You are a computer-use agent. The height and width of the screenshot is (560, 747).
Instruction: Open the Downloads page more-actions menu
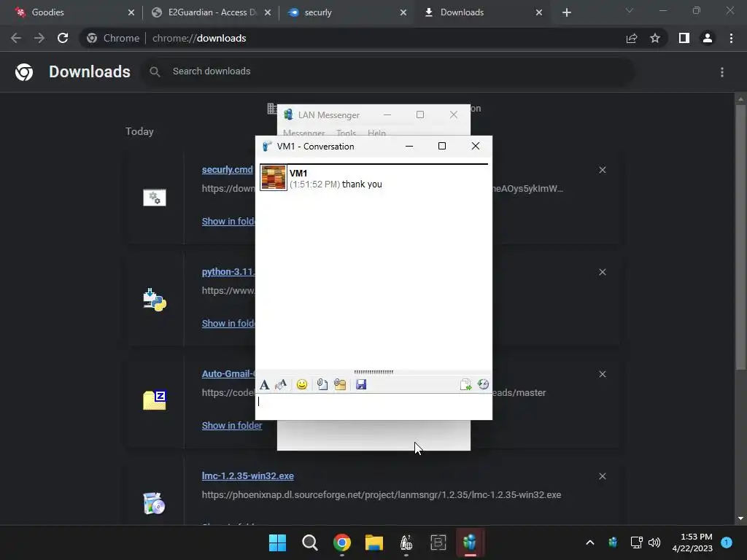click(722, 72)
